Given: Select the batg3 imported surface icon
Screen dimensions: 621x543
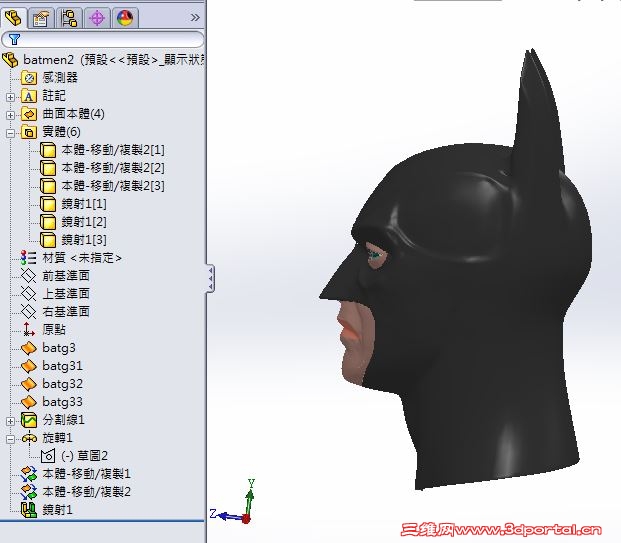Looking at the screenshot, I should [29, 348].
